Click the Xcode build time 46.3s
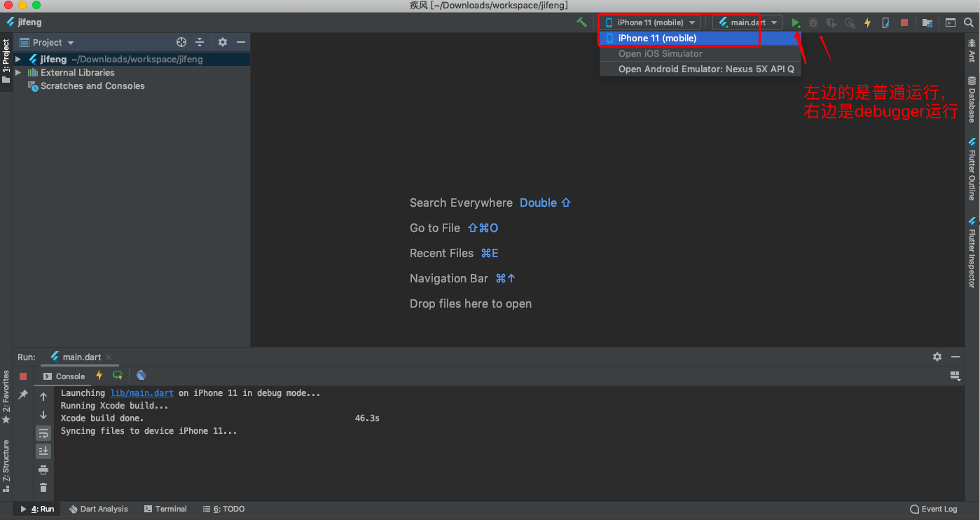Image resolution: width=980 pixels, height=520 pixels. coord(367,418)
